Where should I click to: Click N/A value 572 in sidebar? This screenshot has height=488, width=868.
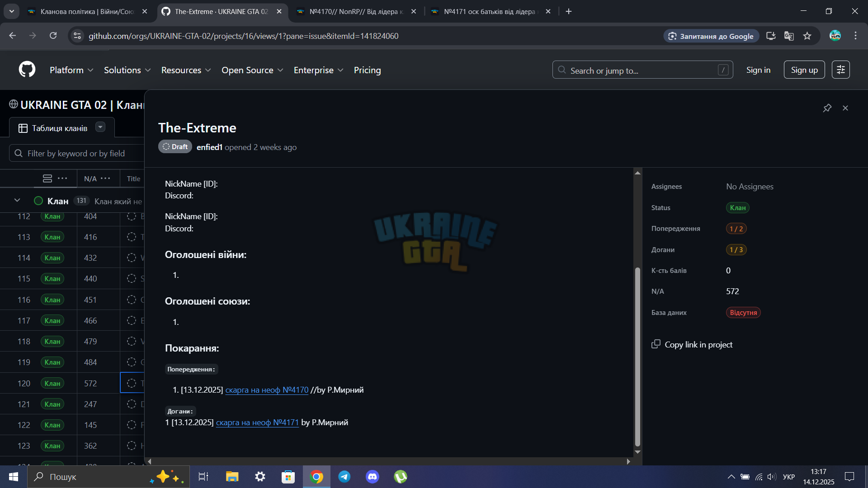(x=732, y=291)
